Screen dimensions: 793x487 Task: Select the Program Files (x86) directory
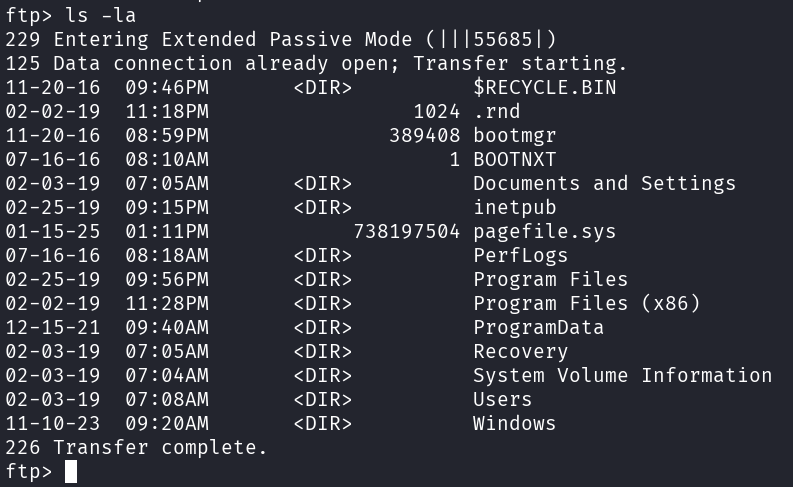pos(586,303)
